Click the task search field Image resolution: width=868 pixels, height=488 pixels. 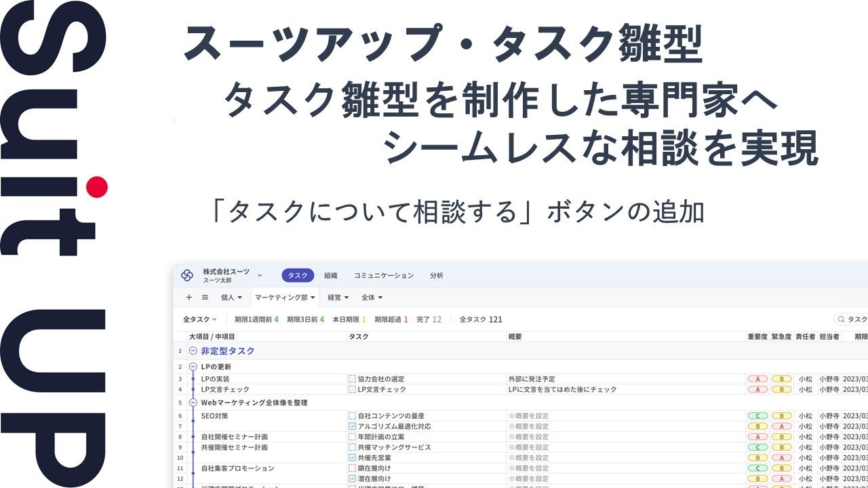click(x=852, y=319)
